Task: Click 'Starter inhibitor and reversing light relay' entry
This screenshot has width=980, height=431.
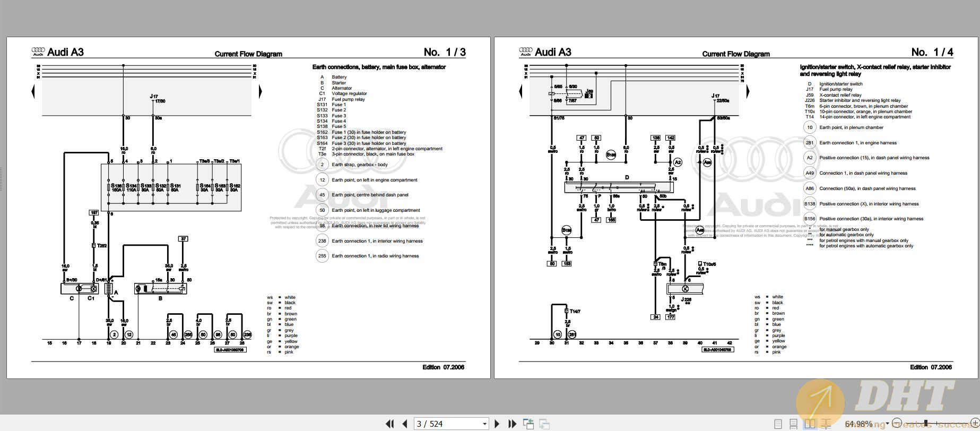Action: point(860,100)
